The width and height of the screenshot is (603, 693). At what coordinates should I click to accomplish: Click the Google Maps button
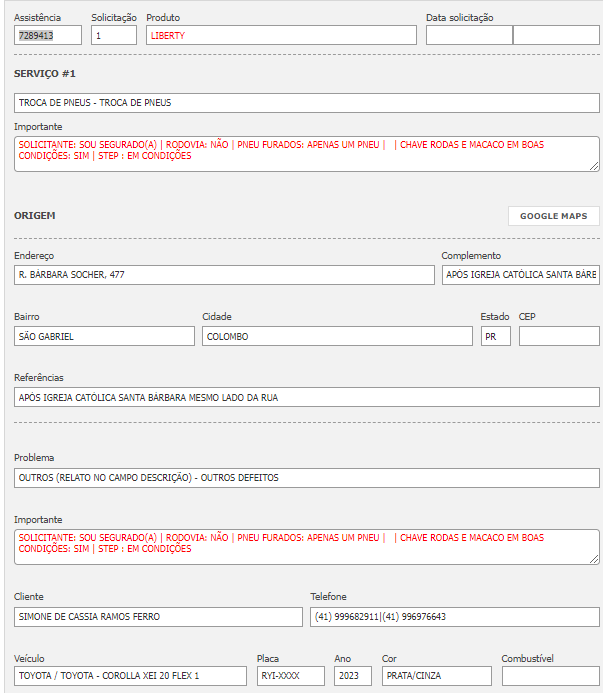tap(553, 216)
